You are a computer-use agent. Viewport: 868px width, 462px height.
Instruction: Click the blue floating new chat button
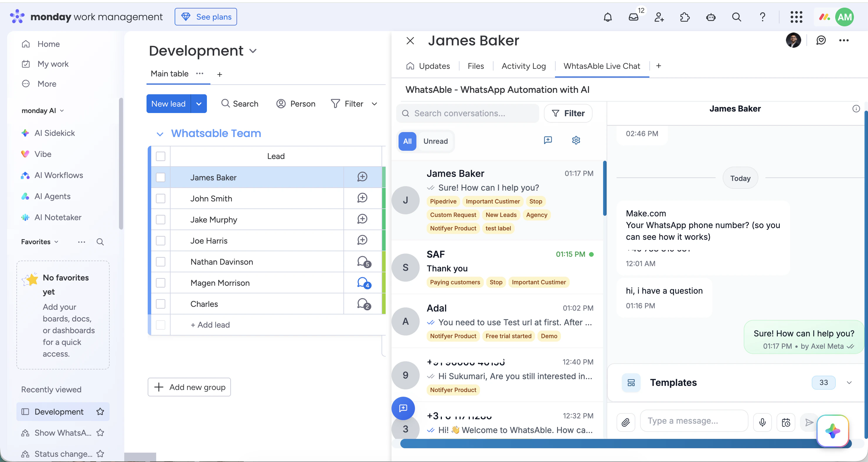403,408
